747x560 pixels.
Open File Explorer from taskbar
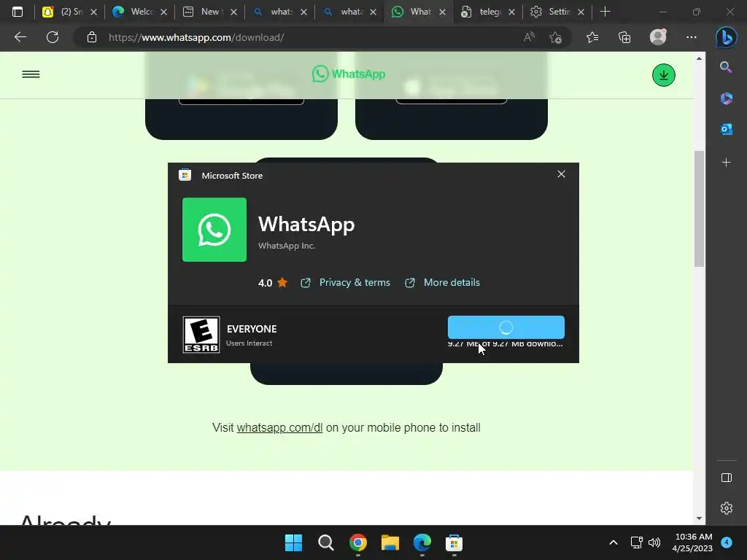[390, 542]
